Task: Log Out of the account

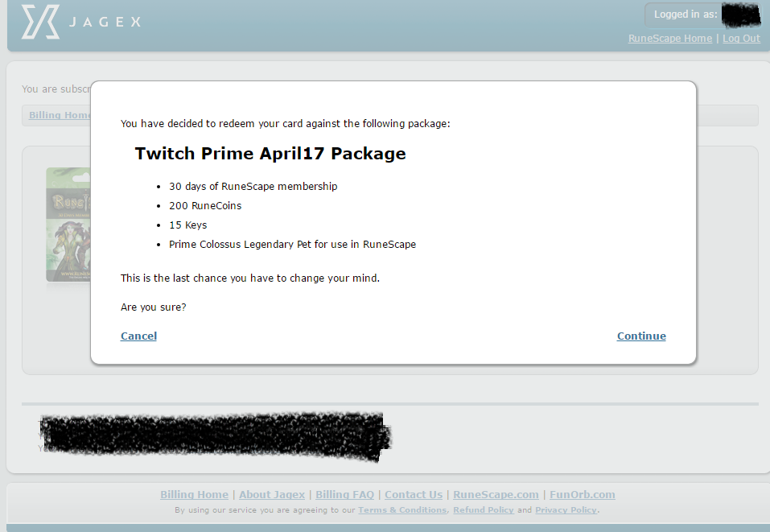Action: point(741,39)
